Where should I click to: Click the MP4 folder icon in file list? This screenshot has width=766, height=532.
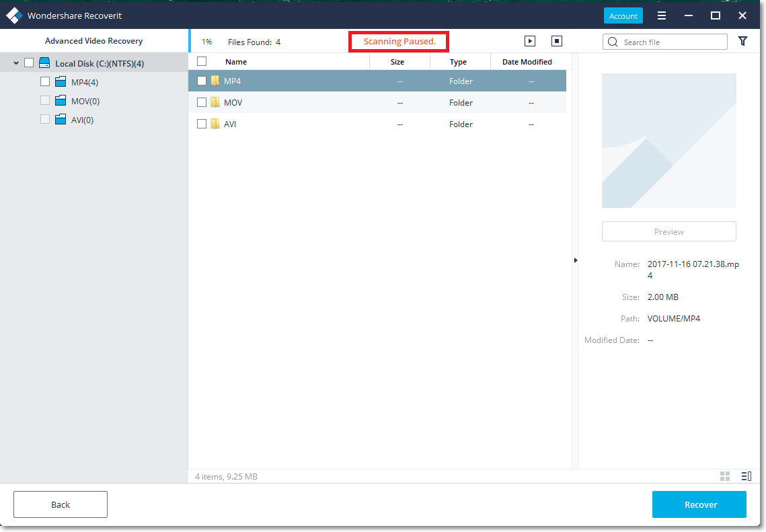[215, 81]
